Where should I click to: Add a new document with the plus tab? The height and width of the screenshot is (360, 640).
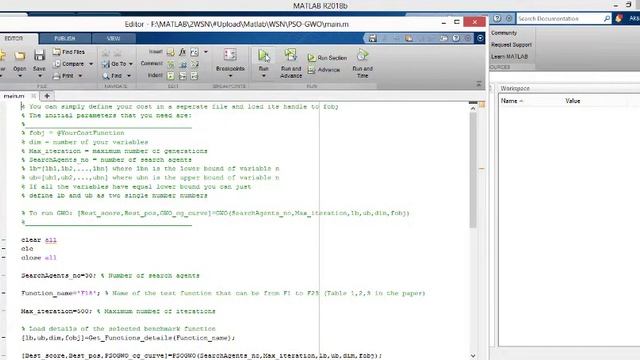(x=47, y=96)
